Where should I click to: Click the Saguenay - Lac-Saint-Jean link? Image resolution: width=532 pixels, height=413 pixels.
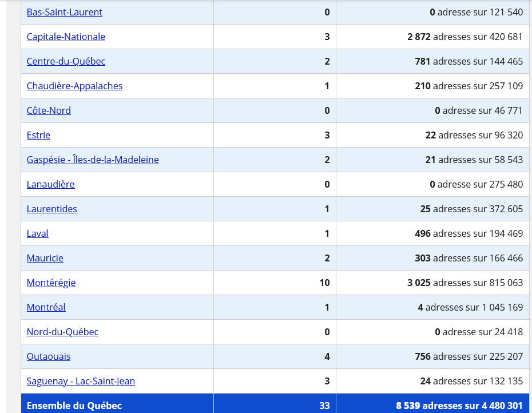(x=81, y=381)
